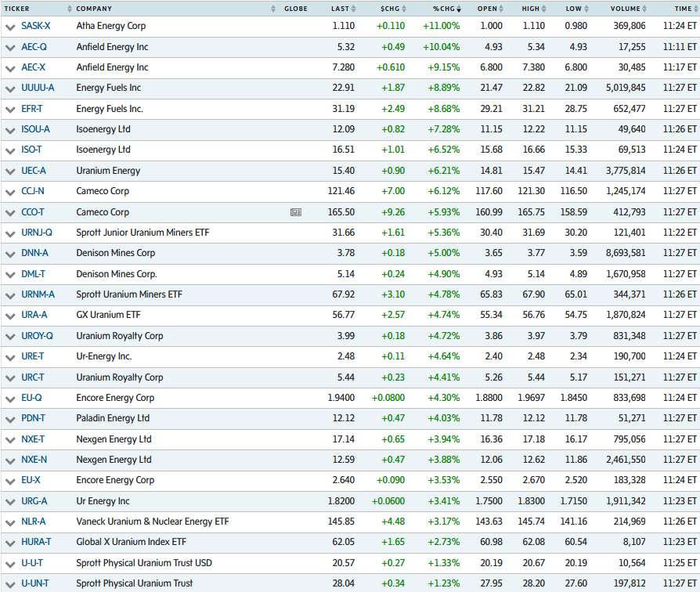Sort the table by Ticker column
The width and height of the screenshot is (700, 592).
tap(17, 9)
